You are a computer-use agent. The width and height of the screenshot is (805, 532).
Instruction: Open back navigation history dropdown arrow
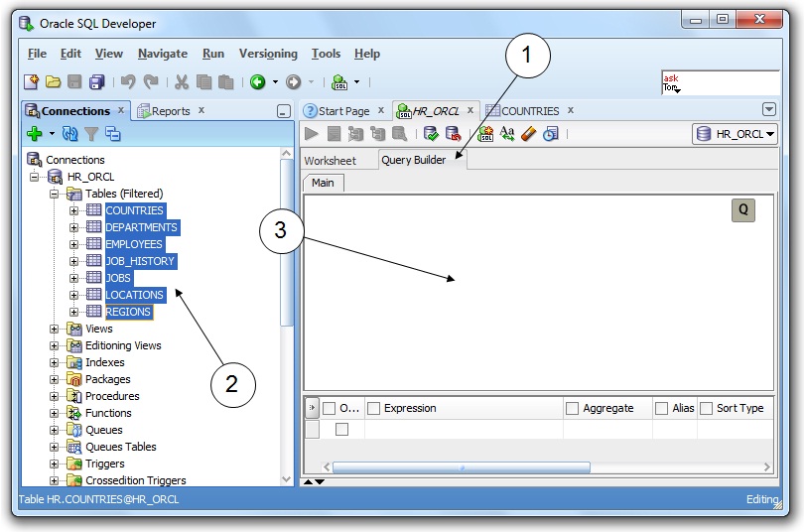pos(275,82)
